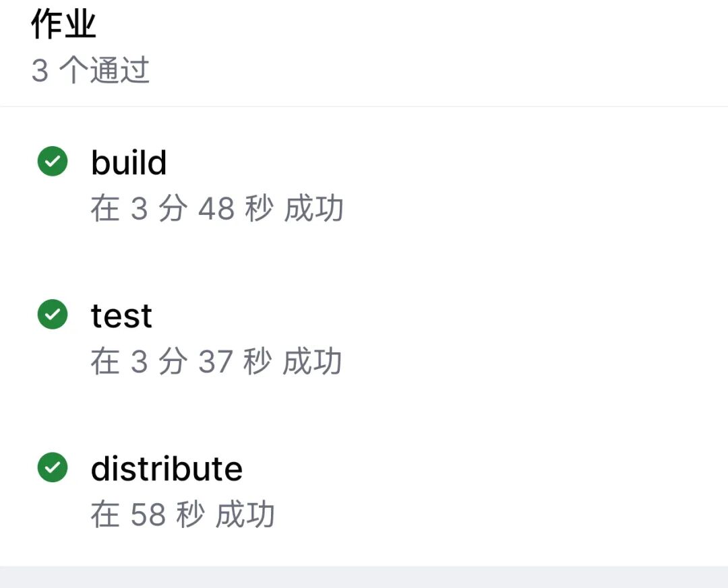Click the 通过 word under 作业 heading
The height and width of the screenshot is (588, 728).
[119, 70]
